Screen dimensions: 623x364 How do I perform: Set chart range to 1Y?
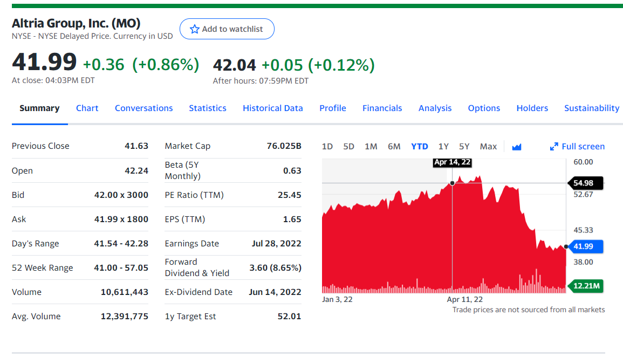(443, 147)
